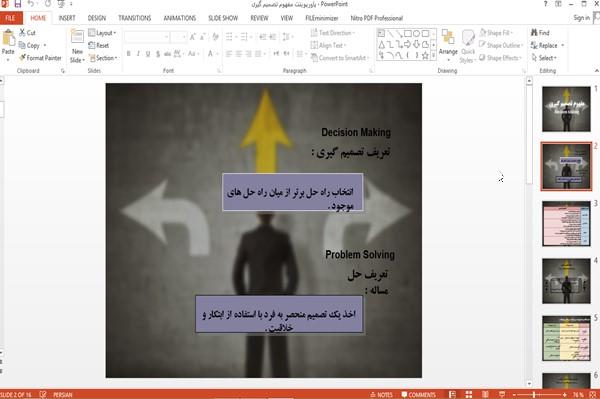Screen dimensions: 600x399
Task: Open the Text Direction dropdown
Action: pyautogui.click(x=333, y=33)
